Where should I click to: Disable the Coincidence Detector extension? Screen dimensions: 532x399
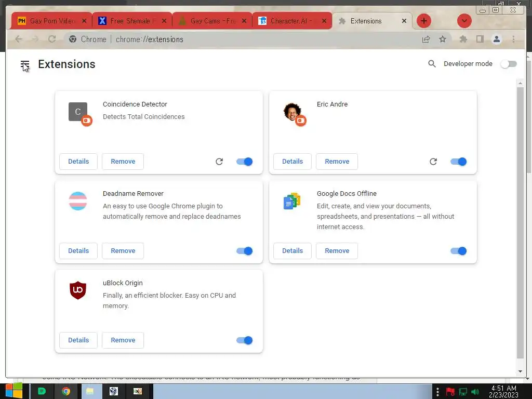click(245, 162)
